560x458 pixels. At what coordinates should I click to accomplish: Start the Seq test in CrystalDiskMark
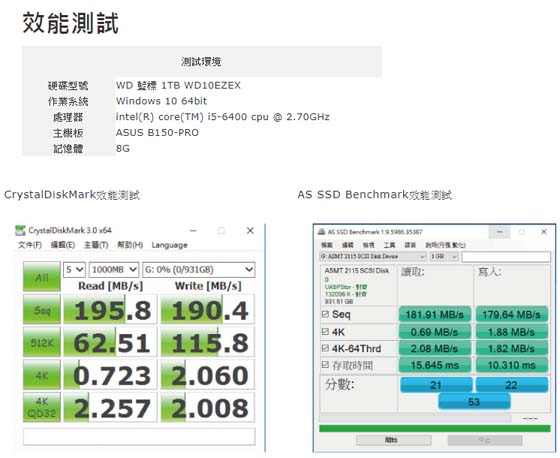tap(42, 309)
